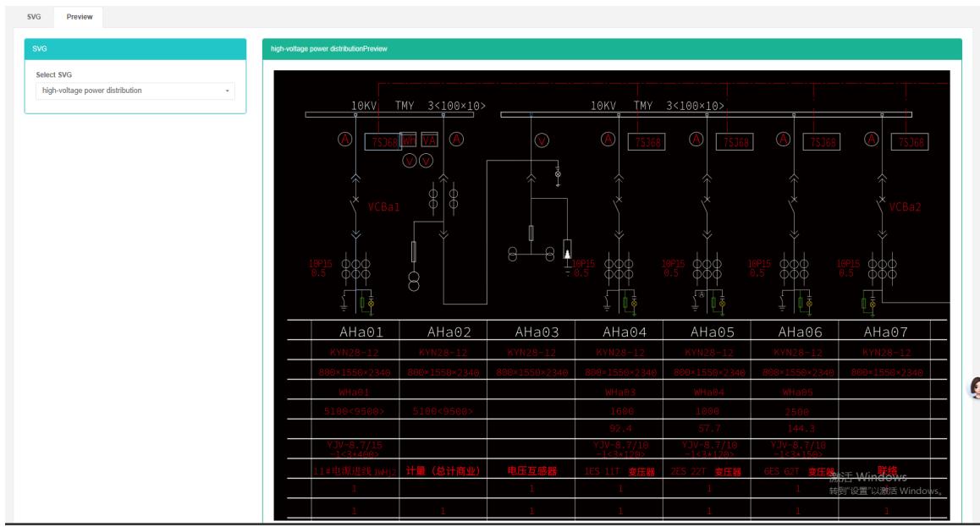Open the Select SVG combo box
The image size is (980, 527).
pos(135,91)
